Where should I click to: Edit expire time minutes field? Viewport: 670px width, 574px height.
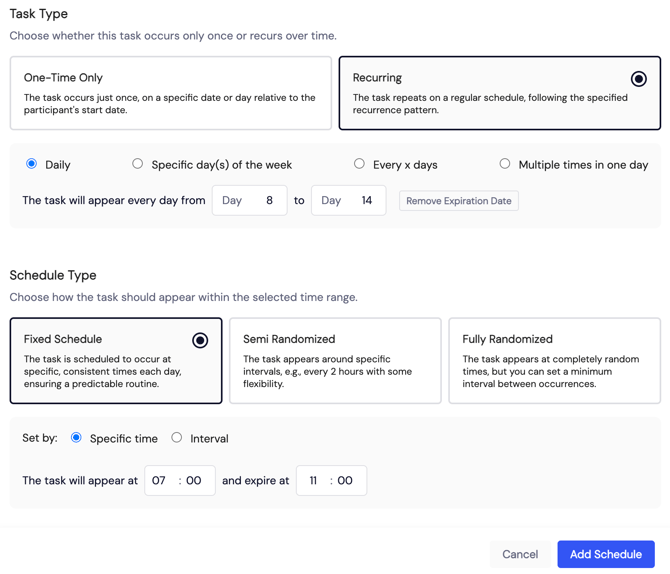pos(345,480)
